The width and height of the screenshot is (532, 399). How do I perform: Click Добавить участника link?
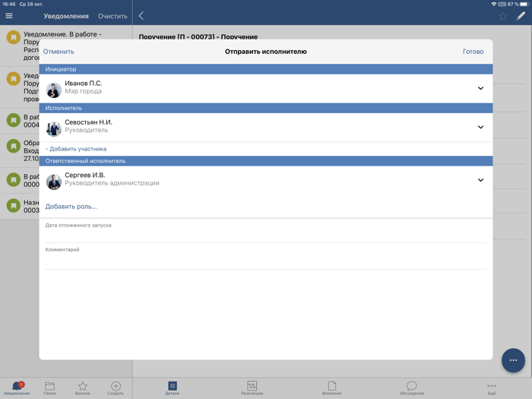(x=76, y=149)
